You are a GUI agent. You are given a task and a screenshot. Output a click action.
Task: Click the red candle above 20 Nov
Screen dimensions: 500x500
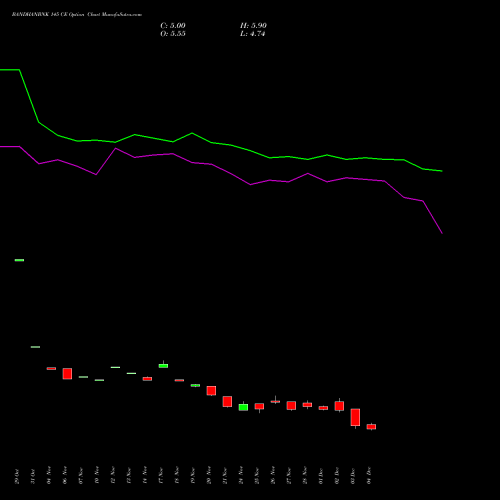pyautogui.click(x=211, y=391)
